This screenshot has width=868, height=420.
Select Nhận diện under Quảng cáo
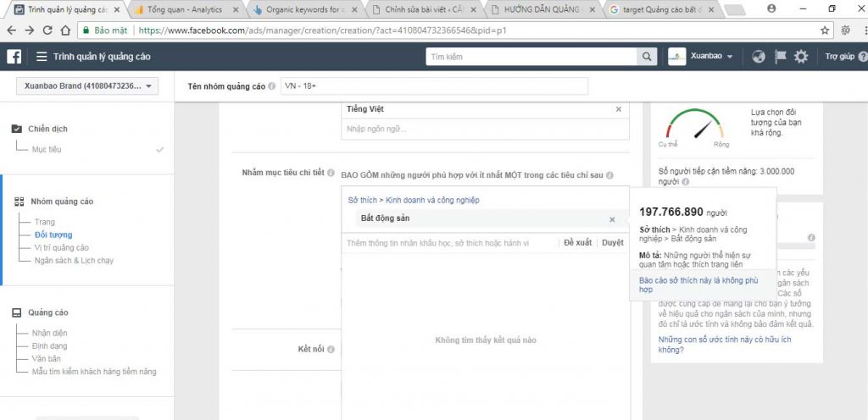50,334
